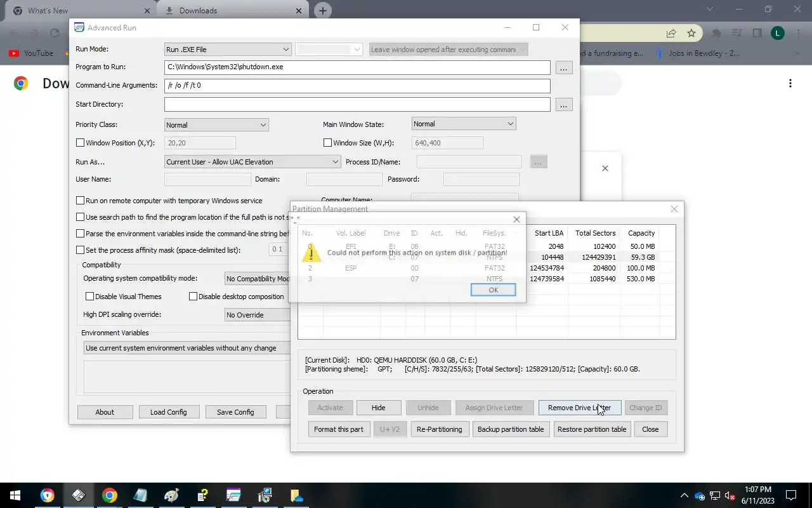The height and width of the screenshot is (508, 812).
Task: Click the Remove Drive Letter button
Action: pos(580,408)
